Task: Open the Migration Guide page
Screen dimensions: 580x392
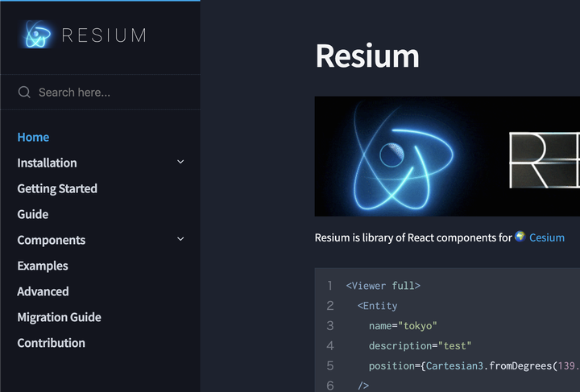Action: [59, 317]
